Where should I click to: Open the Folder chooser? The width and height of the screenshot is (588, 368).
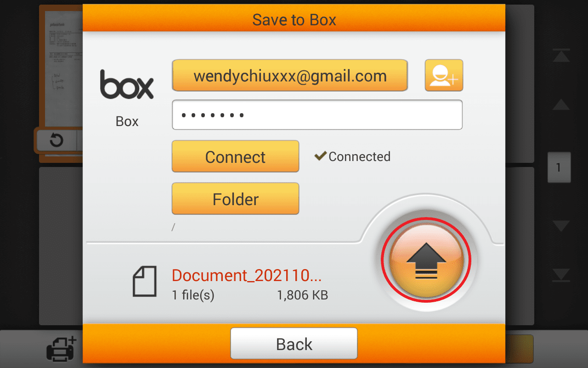tap(235, 199)
